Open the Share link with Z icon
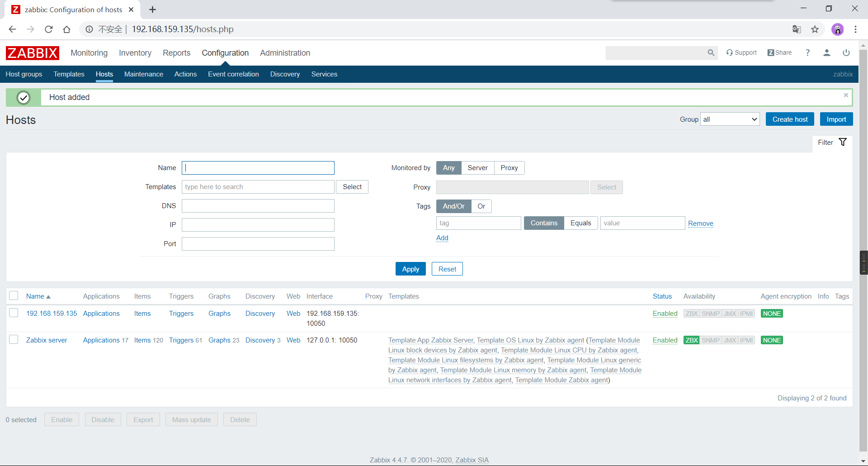868x466 pixels. point(780,53)
